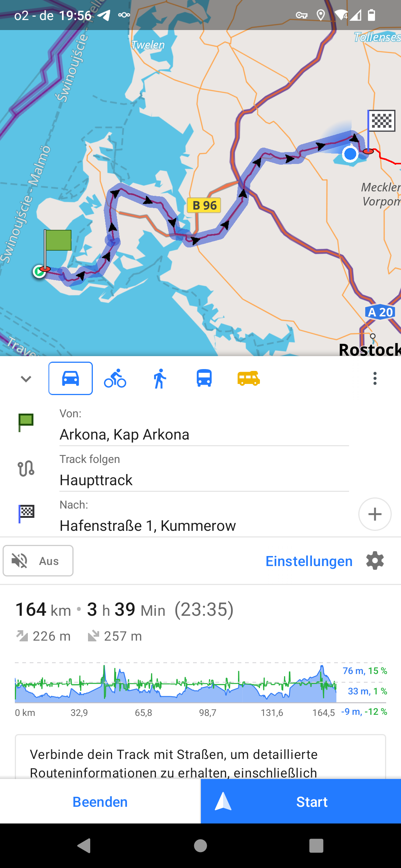This screenshot has height=868, width=401.
Task: Choose the pedestrian walking profile
Action: [x=160, y=378]
